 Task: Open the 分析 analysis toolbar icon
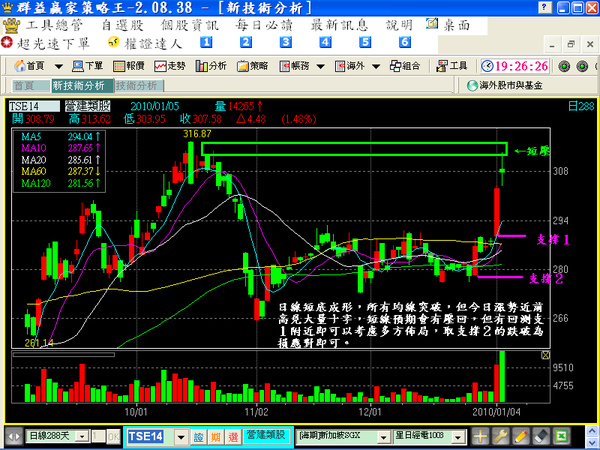click(211, 66)
